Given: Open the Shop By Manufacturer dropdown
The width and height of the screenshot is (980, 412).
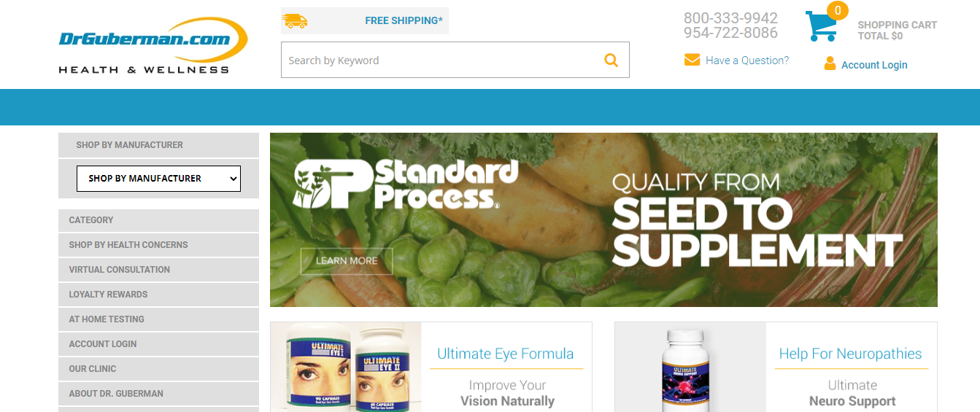Looking at the screenshot, I should [x=158, y=178].
